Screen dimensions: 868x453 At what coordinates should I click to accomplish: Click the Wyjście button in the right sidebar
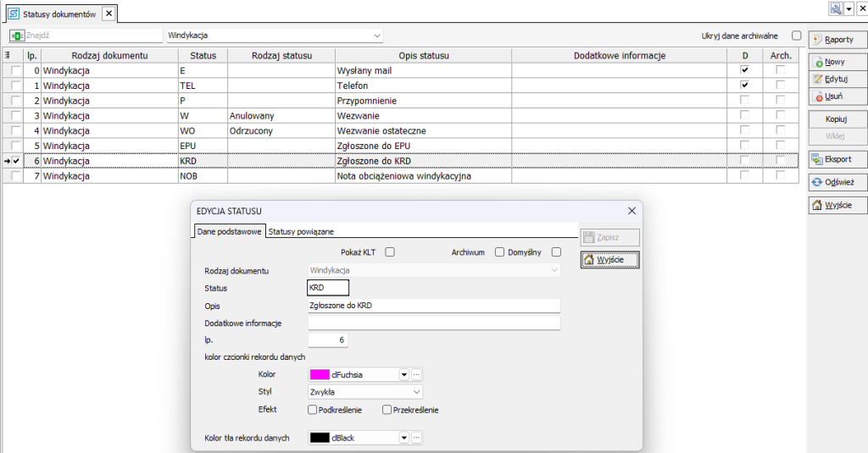click(837, 205)
